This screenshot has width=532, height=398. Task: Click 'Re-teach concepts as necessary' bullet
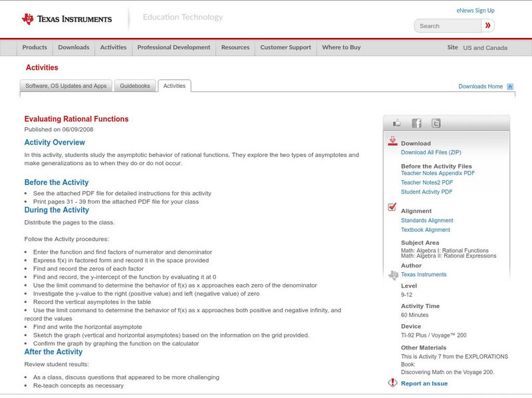tap(78, 385)
